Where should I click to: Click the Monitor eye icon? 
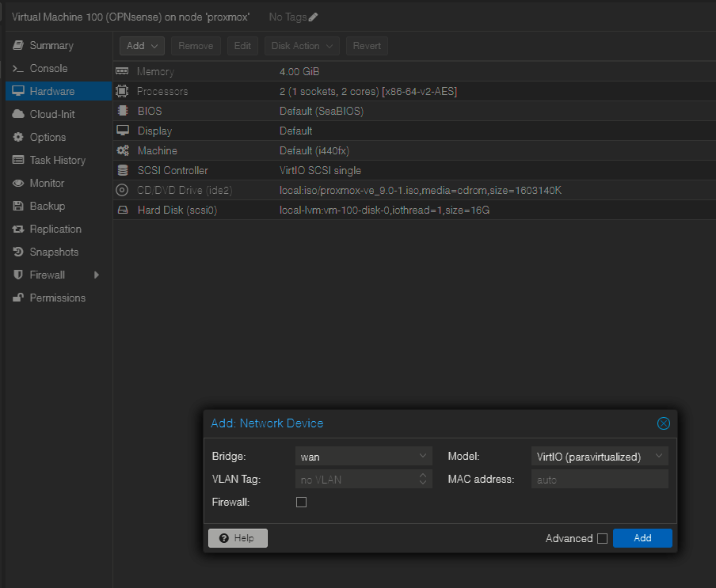point(18,183)
